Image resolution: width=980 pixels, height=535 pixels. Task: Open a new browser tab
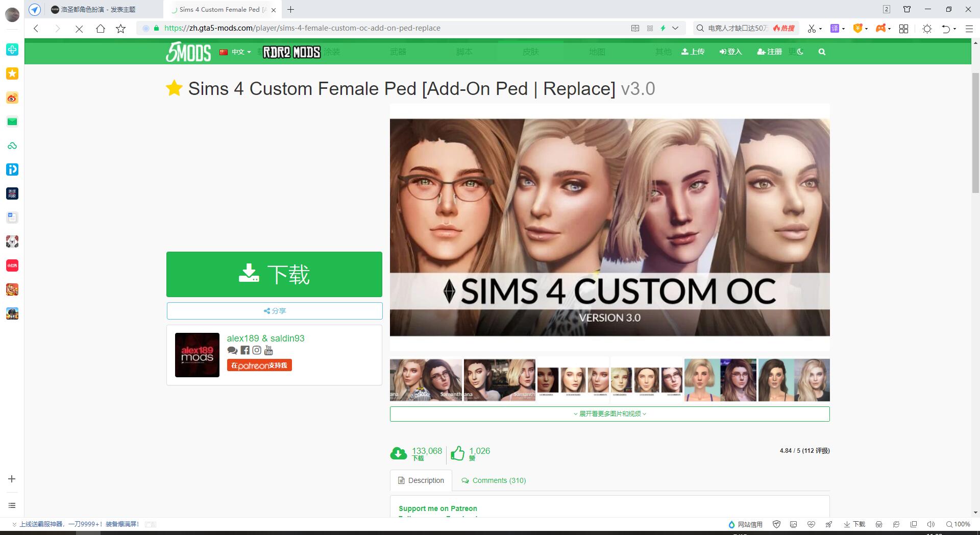[290, 9]
